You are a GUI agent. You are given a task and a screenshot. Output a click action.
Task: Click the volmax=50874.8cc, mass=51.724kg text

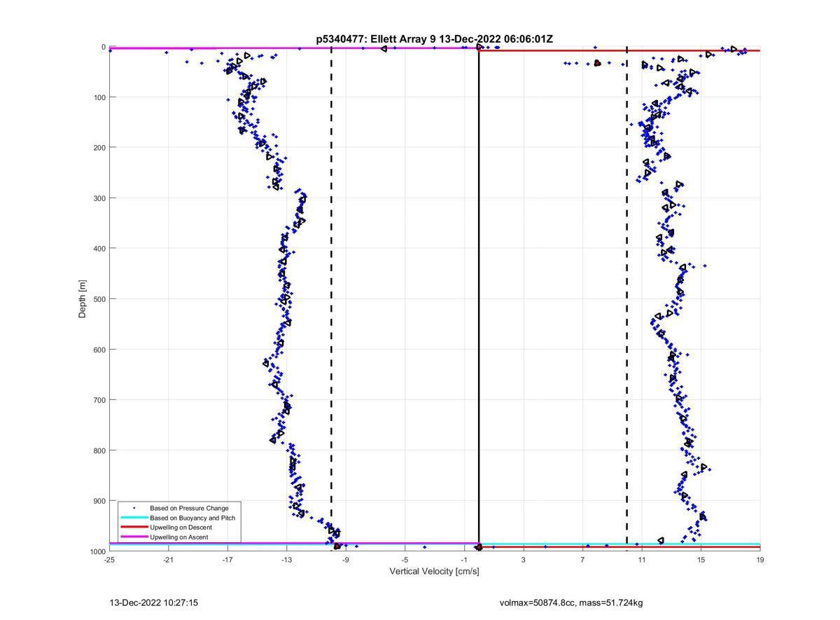pos(571,602)
